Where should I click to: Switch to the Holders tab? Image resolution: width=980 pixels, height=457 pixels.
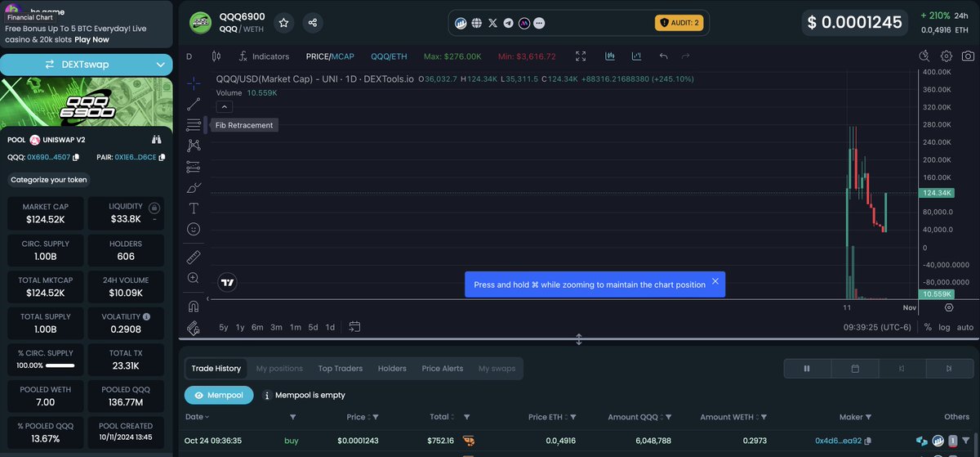click(x=392, y=369)
